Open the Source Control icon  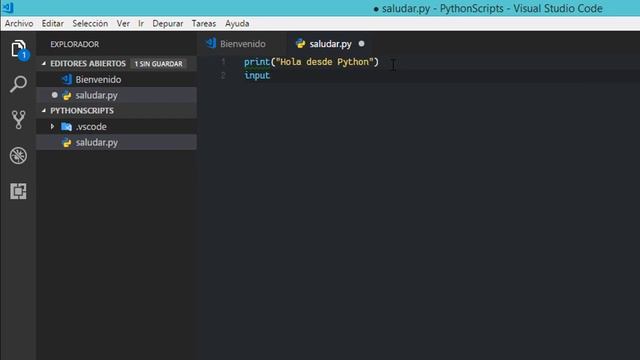[x=18, y=120]
